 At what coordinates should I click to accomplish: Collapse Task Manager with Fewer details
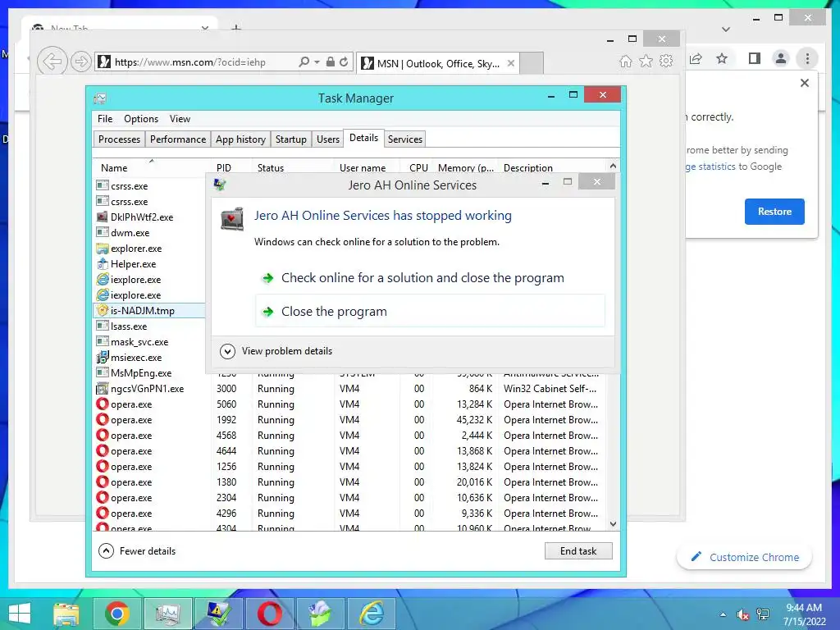[x=137, y=550]
